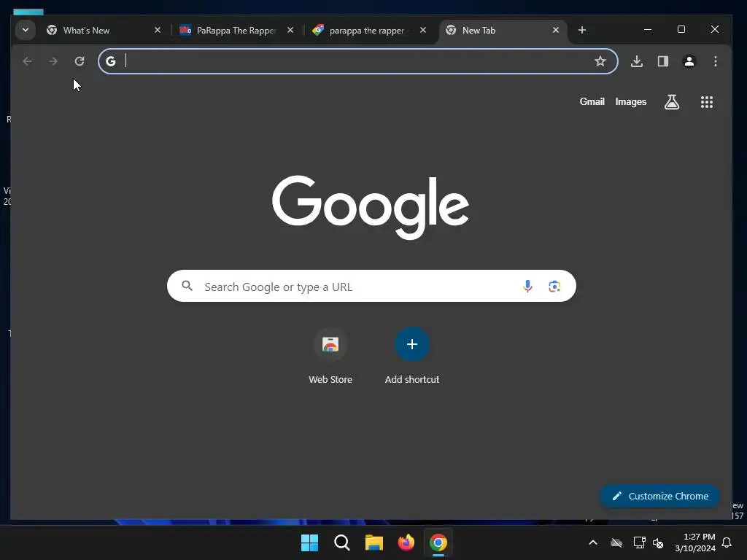Switch to the PaRappa The Rapper tab
The image size is (747, 560).
point(236,31)
